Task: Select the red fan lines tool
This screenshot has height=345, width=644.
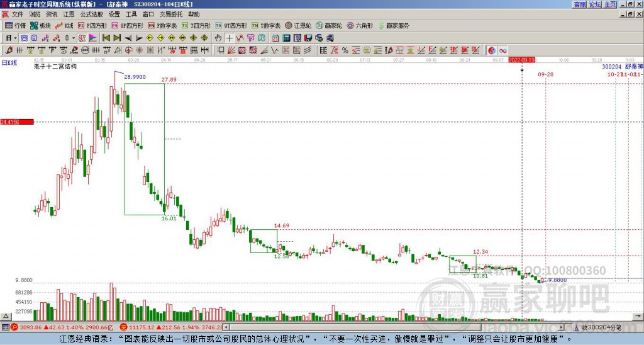Action: tap(231, 50)
